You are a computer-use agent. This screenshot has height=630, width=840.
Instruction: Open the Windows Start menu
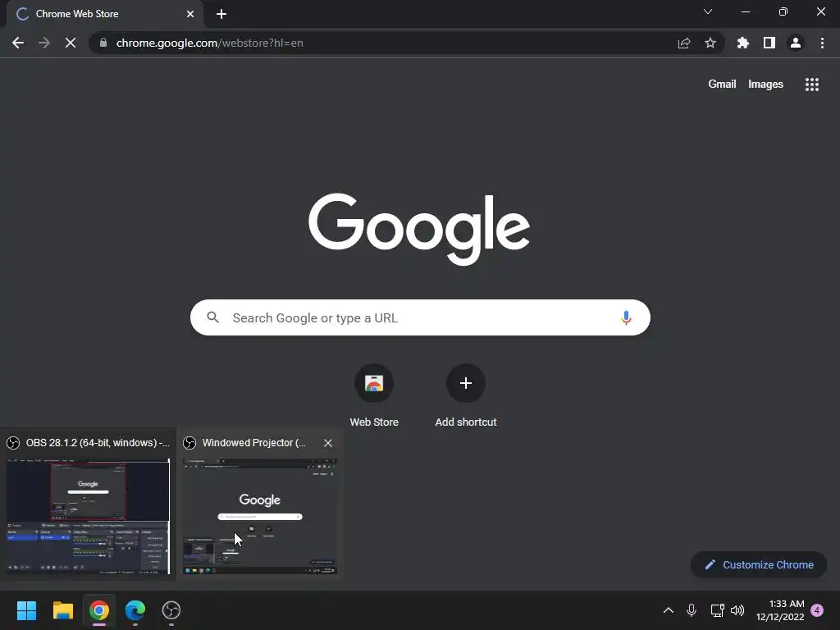coord(26,610)
